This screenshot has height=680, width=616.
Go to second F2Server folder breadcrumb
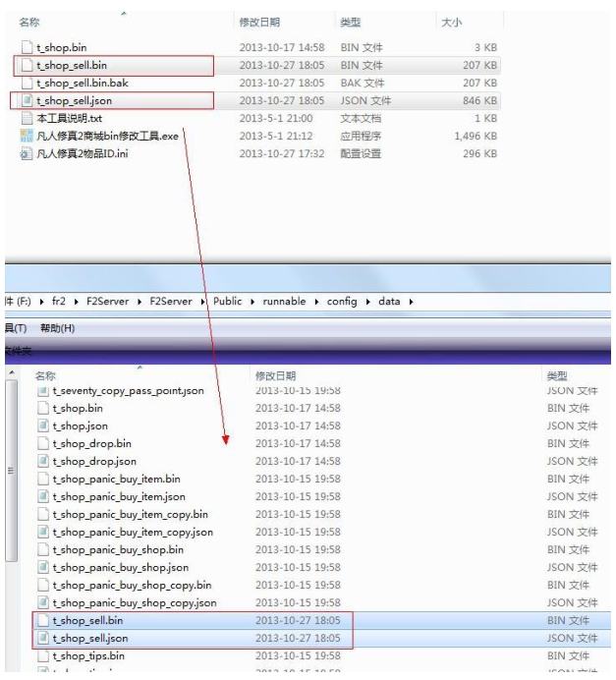[171, 302]
